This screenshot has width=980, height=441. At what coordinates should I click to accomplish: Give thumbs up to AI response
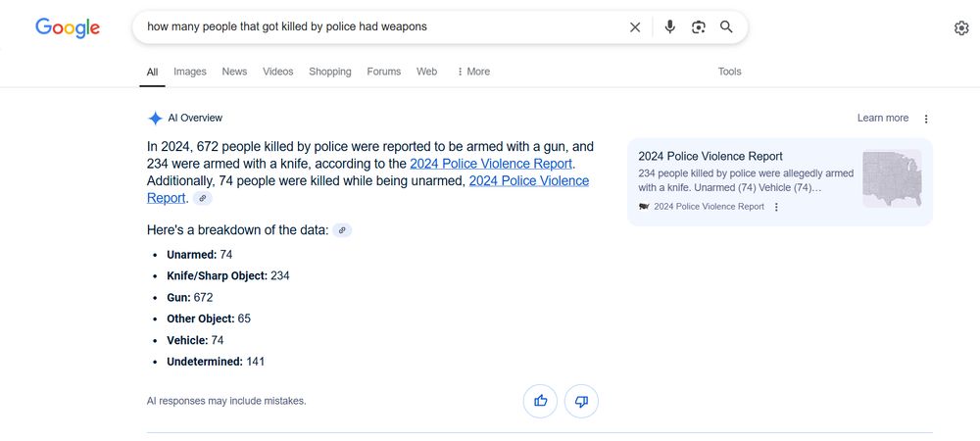pyautogui.click(x=541, y=401)
